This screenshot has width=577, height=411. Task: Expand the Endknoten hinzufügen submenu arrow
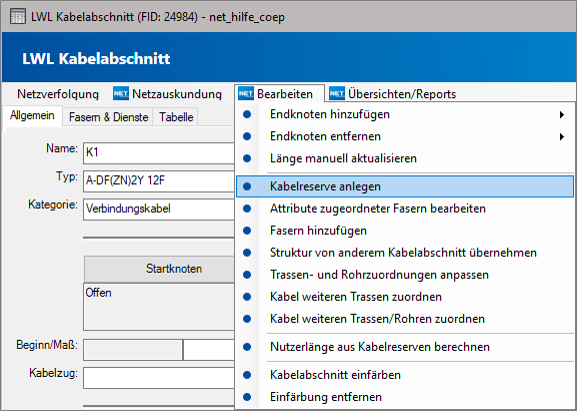pyautogui.click(x=562, y=115)
